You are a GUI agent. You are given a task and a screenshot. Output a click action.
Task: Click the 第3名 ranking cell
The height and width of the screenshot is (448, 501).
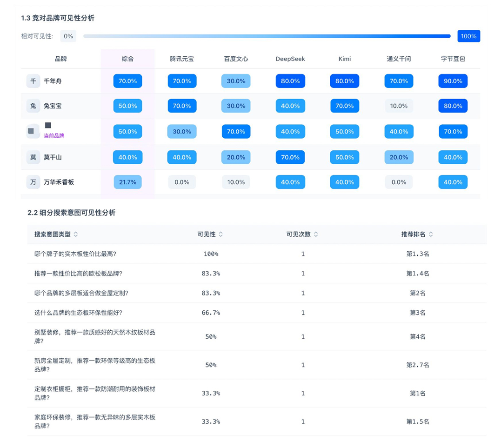pyautogui.click(x=418, y=313)
